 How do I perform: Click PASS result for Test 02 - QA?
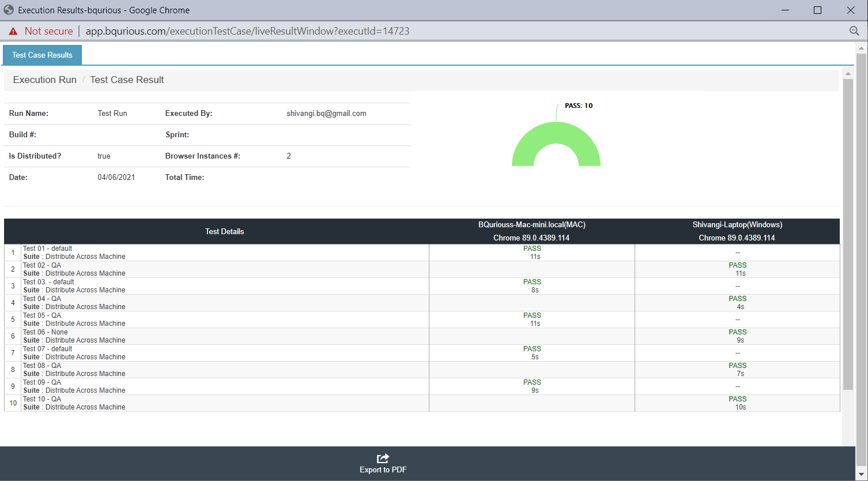tap(738, 265)
